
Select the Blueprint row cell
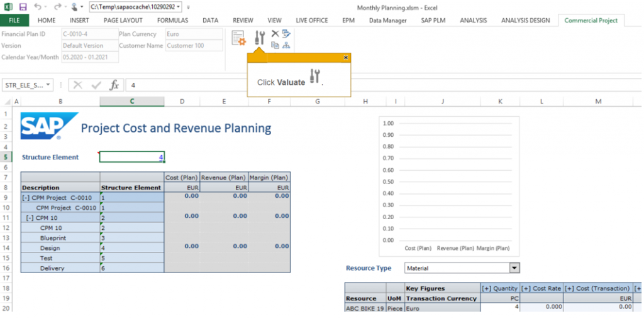tap(60, 238)
